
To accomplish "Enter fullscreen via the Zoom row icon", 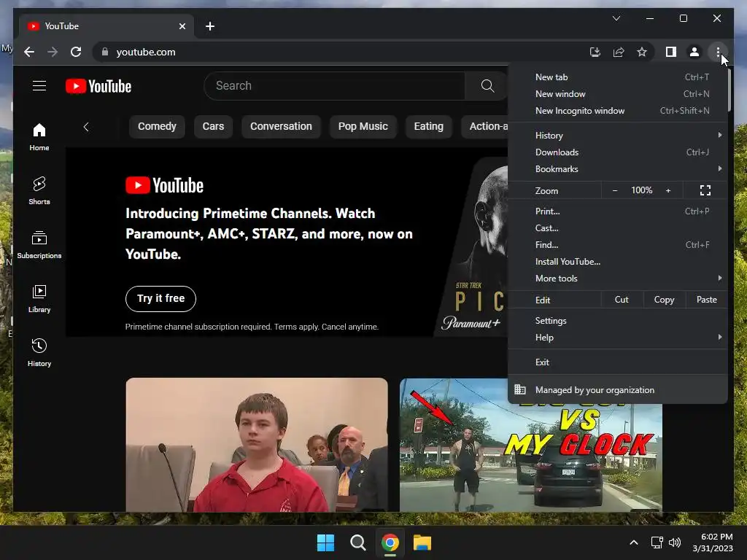I will point(705,190).
